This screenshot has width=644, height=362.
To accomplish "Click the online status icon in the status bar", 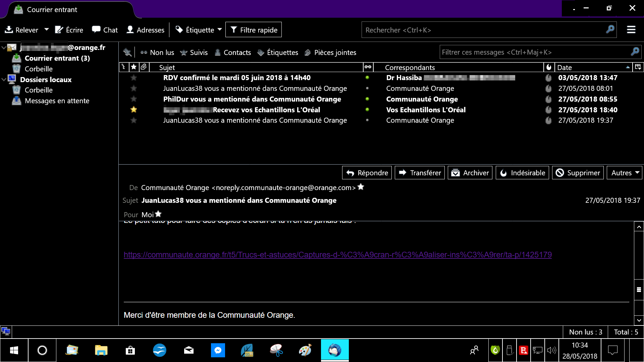I will [6, 332].
